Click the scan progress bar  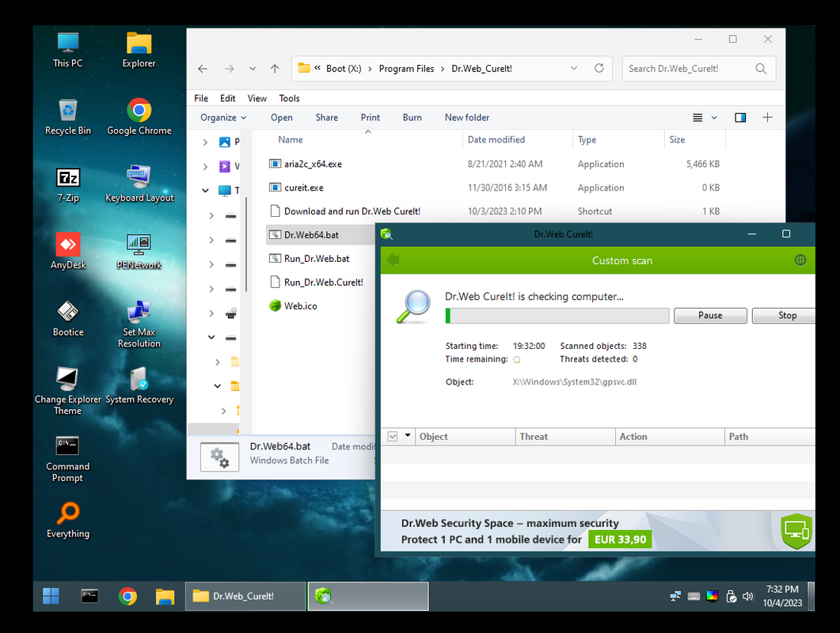tap(557, 316)
